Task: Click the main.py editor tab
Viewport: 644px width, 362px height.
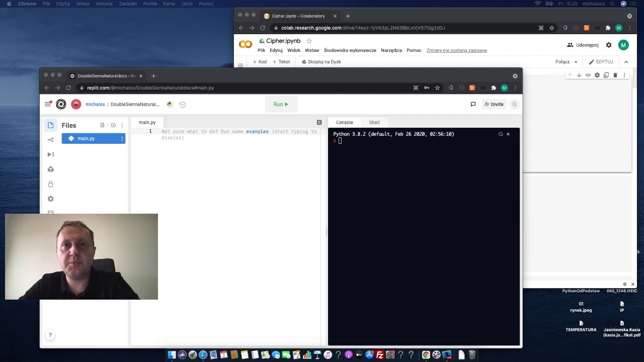Action: (x=147, y=122)
